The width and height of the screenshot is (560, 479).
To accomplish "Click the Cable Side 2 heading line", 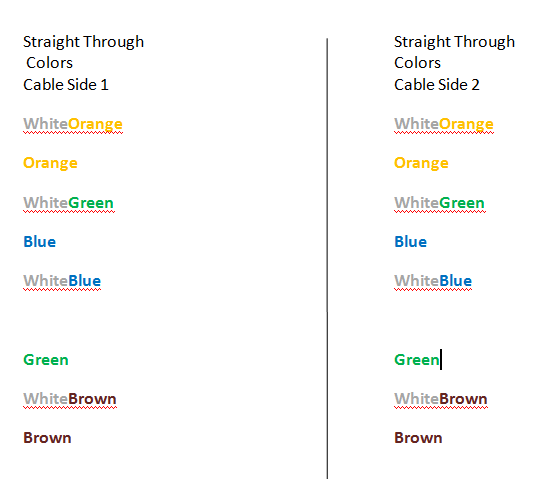I will [x=437, y=85].
